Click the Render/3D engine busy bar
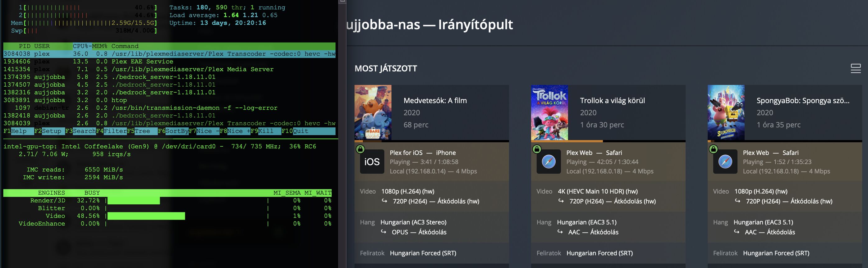 pyautogui.click(x=133, y=201)
